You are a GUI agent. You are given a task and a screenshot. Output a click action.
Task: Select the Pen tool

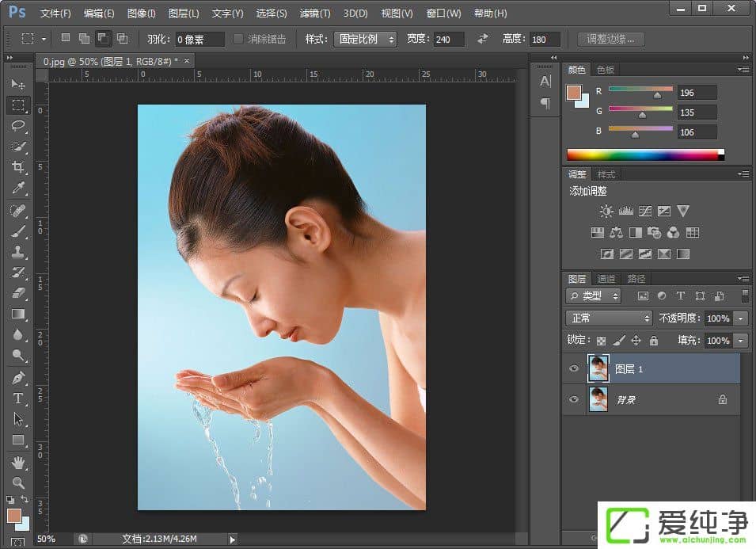[18, 378]
